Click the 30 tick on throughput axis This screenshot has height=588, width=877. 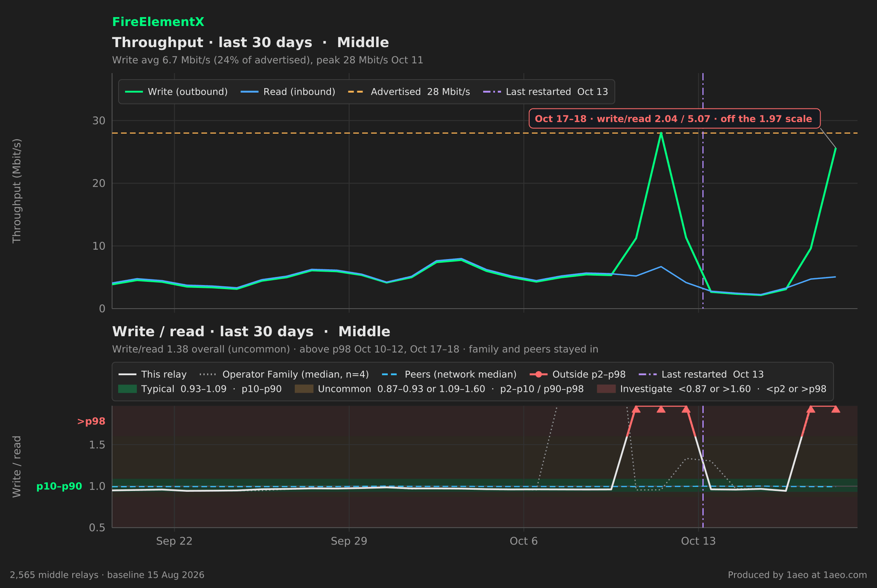(99, 121)
